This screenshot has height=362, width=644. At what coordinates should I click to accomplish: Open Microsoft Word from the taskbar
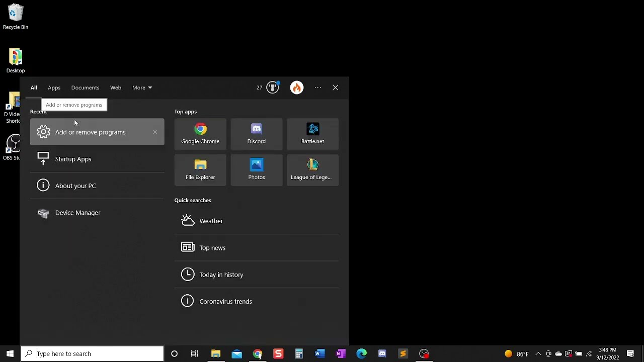click(x=319, y=353)
